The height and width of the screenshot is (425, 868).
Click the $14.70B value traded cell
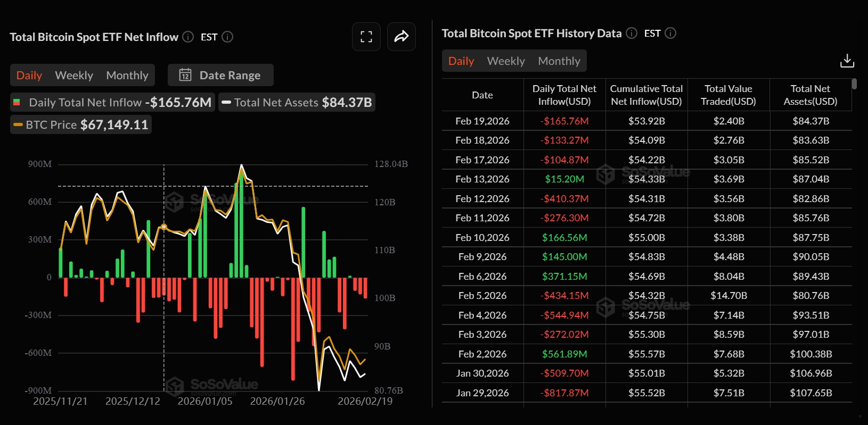(728, 295)
